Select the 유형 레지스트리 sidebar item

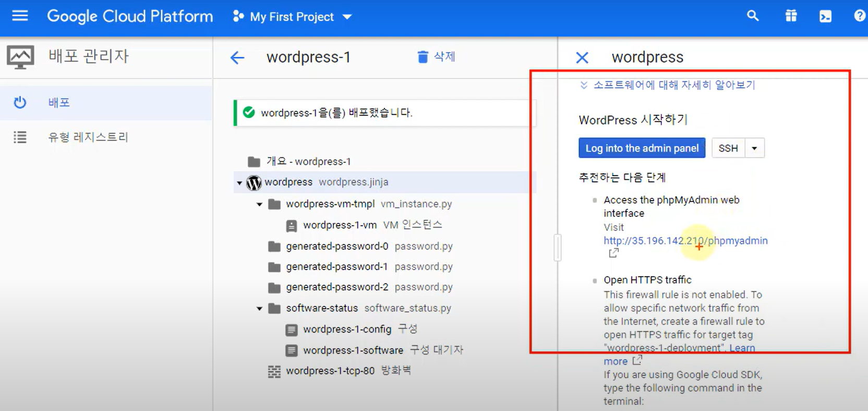(x=106, y=137)
